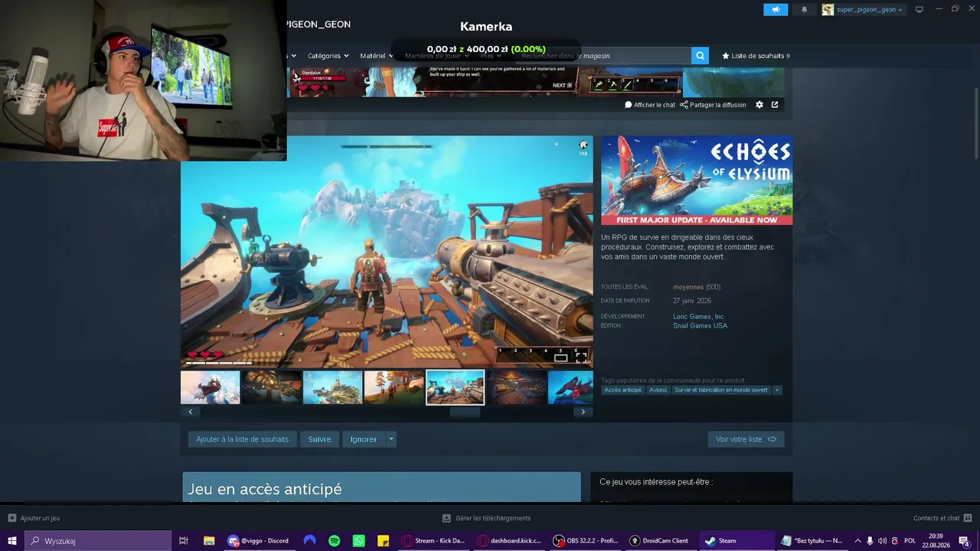Click the Ignorer button
This screenshot has width=980, height=551.
pyautogui.click(x=364, y=439)
